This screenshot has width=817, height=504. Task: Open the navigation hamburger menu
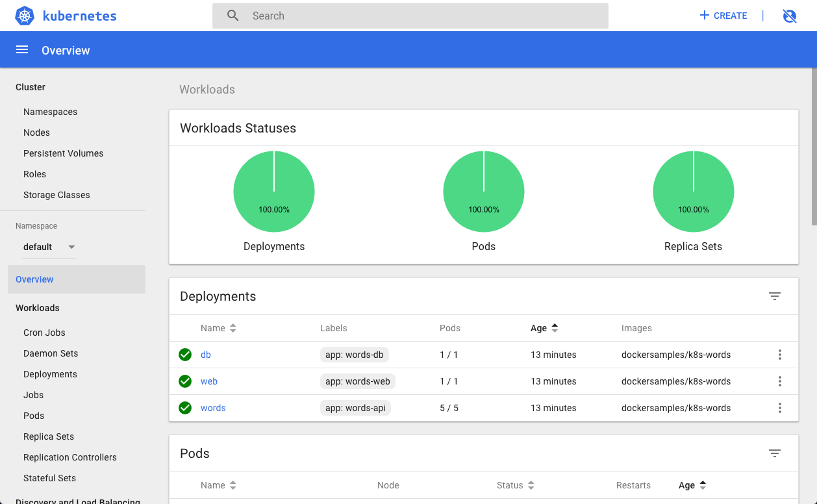click(x=22, y=49)
